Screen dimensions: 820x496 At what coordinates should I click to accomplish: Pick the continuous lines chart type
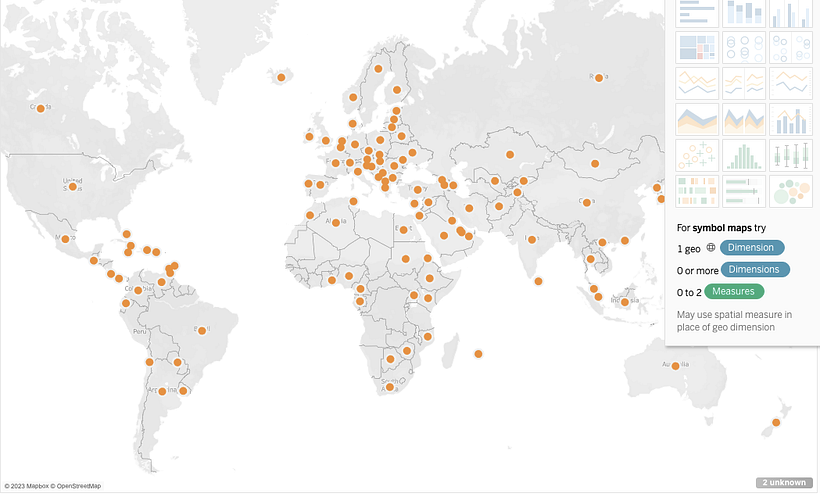[697, 83]
